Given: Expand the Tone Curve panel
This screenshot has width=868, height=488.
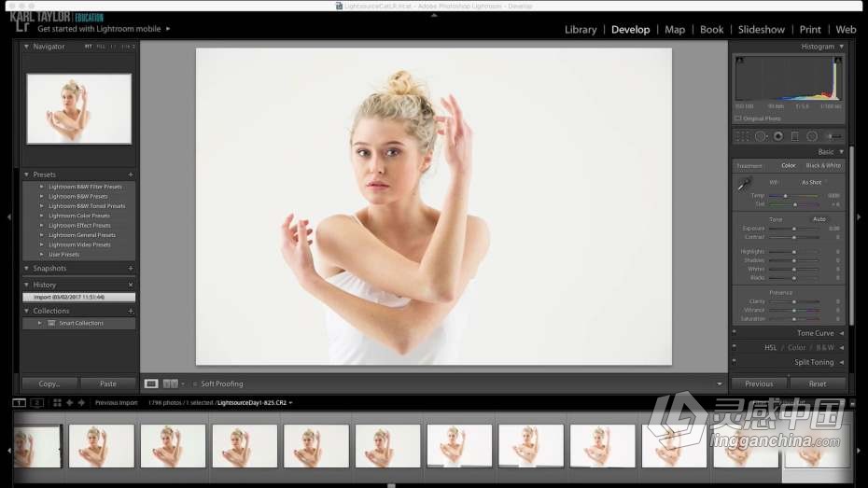Looking at the screenshot, I should click(815, 333).
